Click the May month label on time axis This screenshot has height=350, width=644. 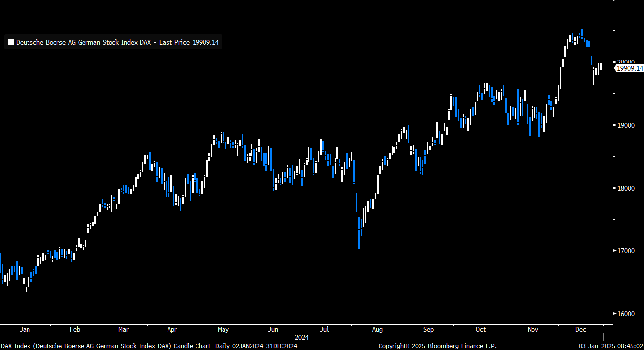[x=223, y=330]
